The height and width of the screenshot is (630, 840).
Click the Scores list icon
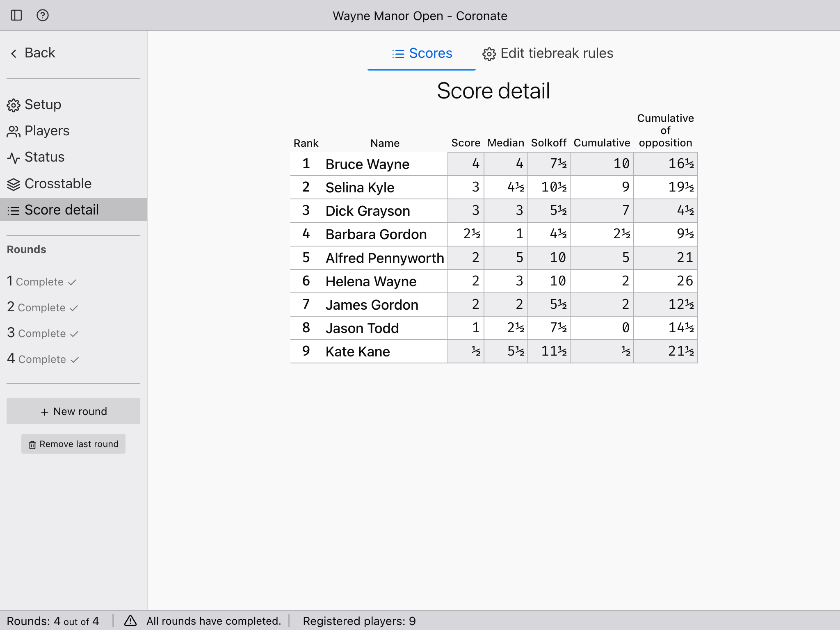click(397, 54)
